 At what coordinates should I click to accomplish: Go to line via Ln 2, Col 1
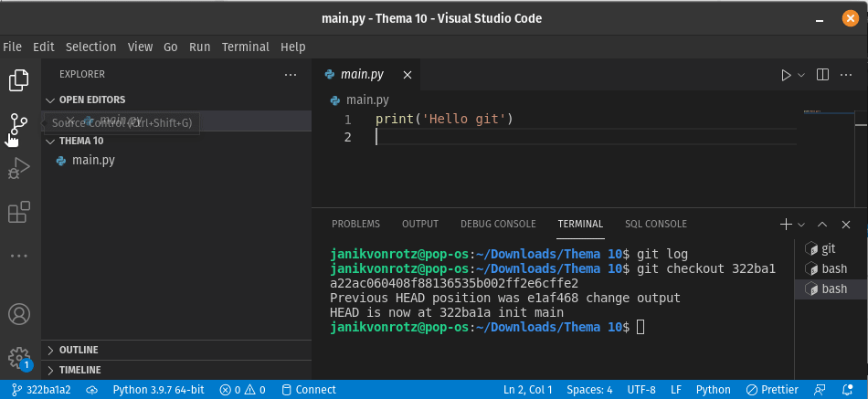[x=527, y=390]
